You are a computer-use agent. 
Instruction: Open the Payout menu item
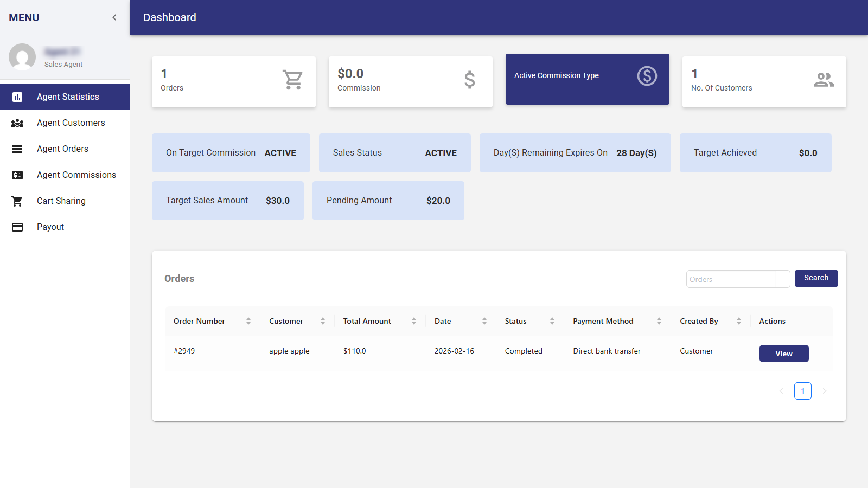point(50,227)
